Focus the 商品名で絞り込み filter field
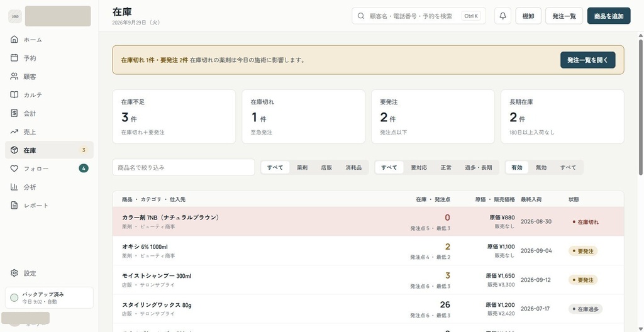 (x=184, y=167)
